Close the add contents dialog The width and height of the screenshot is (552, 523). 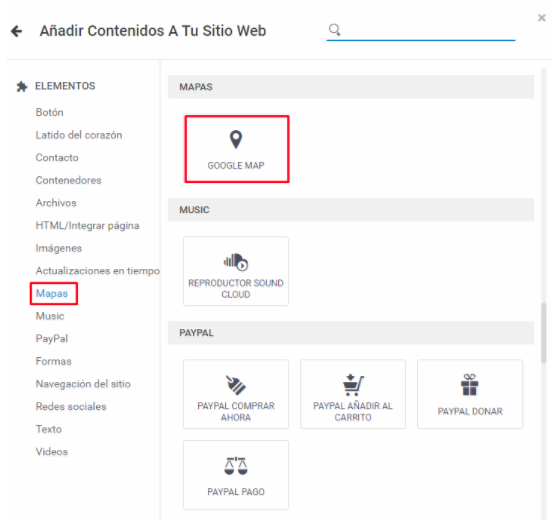point(542,18)
